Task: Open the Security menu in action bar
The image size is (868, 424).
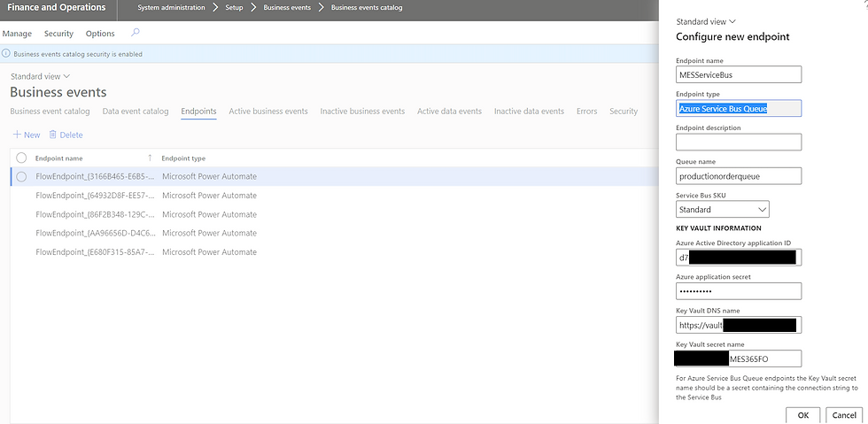Action: click(x=58, y=34)
